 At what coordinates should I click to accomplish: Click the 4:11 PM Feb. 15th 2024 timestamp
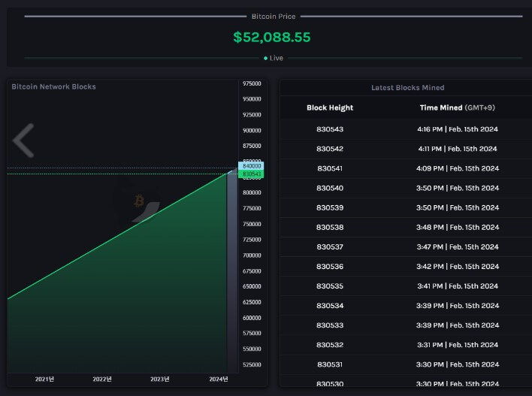tap(458, 149)
